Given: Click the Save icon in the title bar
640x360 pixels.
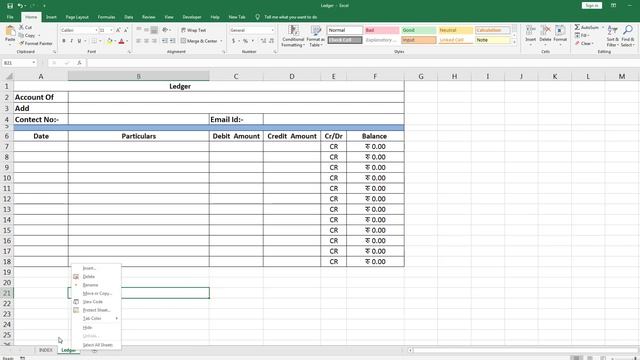Looking at the screenshot, I should click(10, 6).
